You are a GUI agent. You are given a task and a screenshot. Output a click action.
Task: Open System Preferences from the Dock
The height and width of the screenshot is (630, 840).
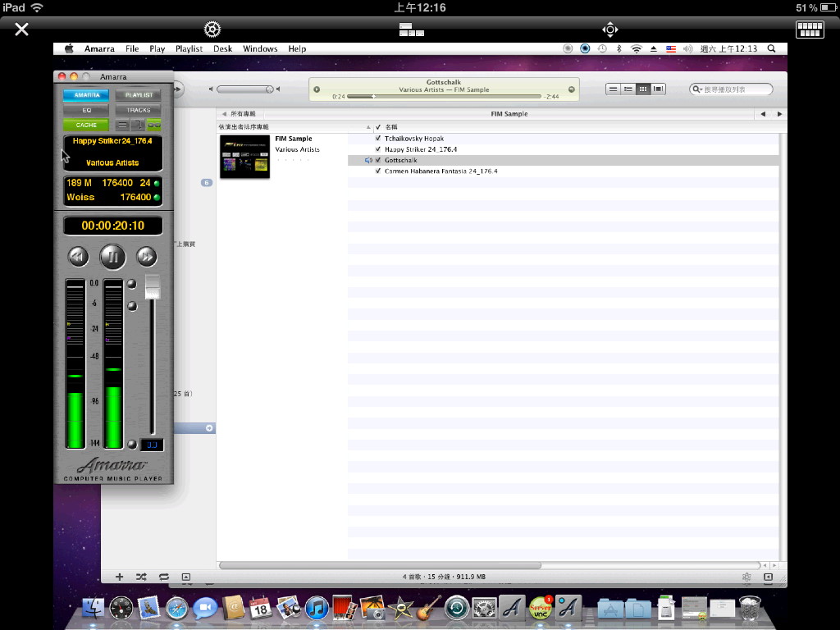[x=484, y=608]
